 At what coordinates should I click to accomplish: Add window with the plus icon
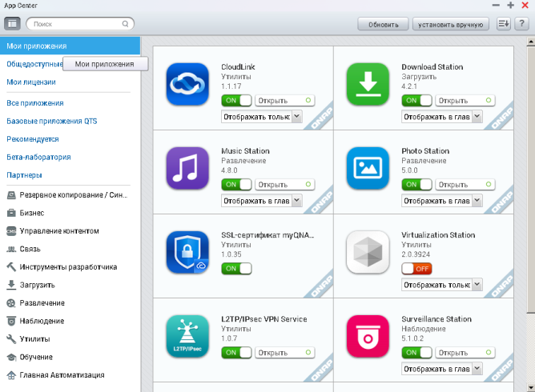point(510,5)
